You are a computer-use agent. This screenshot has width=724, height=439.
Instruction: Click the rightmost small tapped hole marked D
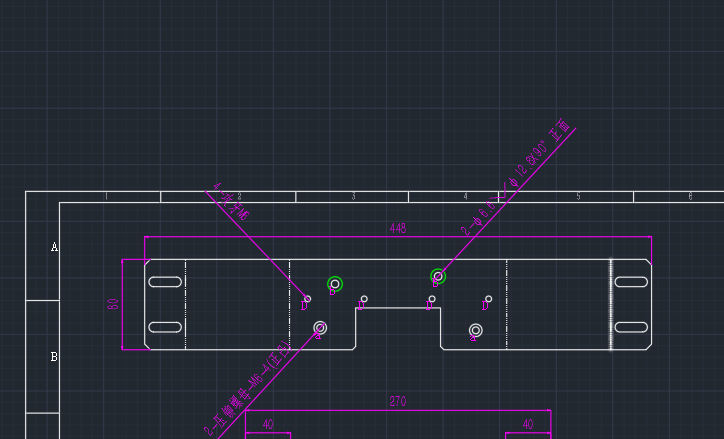pyautogui.click(x=488, y=298)
